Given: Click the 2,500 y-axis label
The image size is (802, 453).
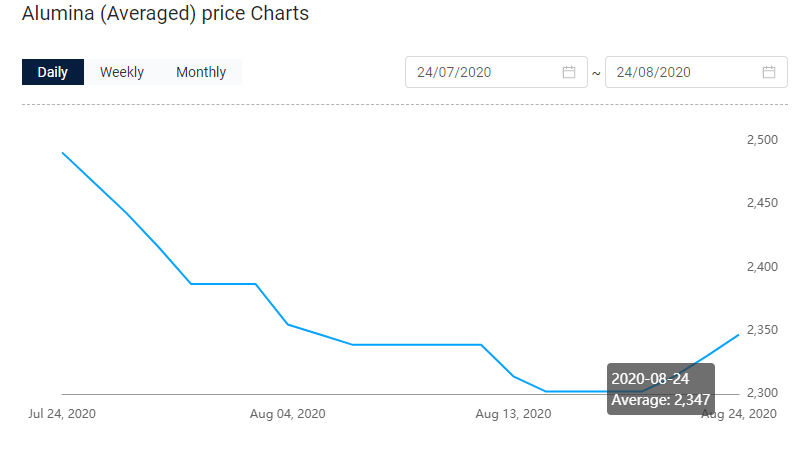Looking at the screenshot, I should (762, 140).
